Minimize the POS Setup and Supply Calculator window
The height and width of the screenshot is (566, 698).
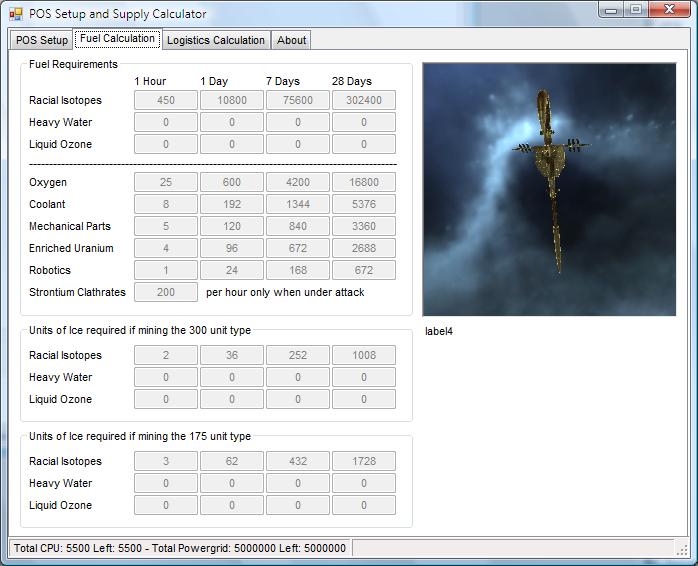611,10
